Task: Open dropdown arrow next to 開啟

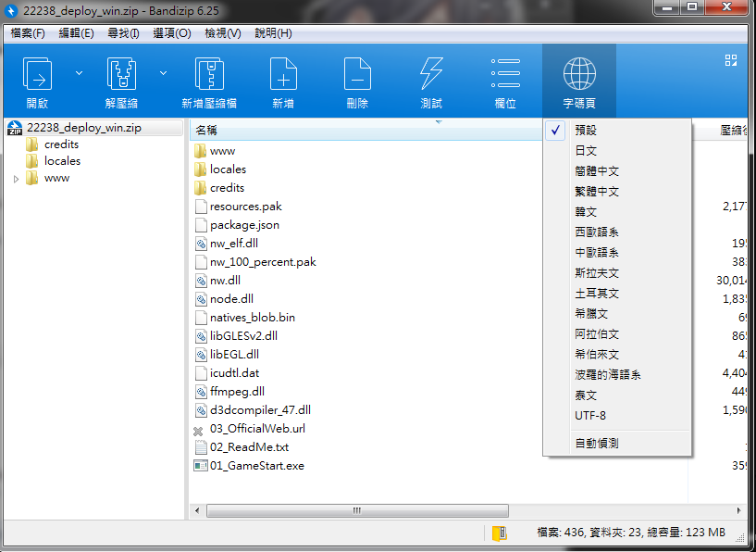Action: coord(79,73)
